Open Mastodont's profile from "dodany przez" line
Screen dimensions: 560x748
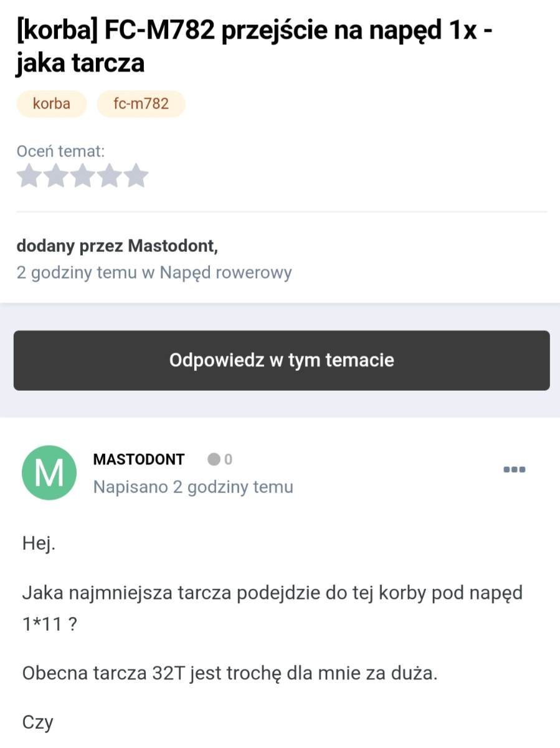click(x=171, y=247)
